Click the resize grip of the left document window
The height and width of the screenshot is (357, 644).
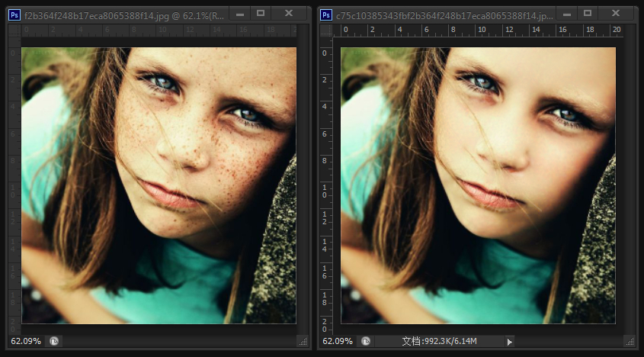pyautogui.click(x=303, y=341)
